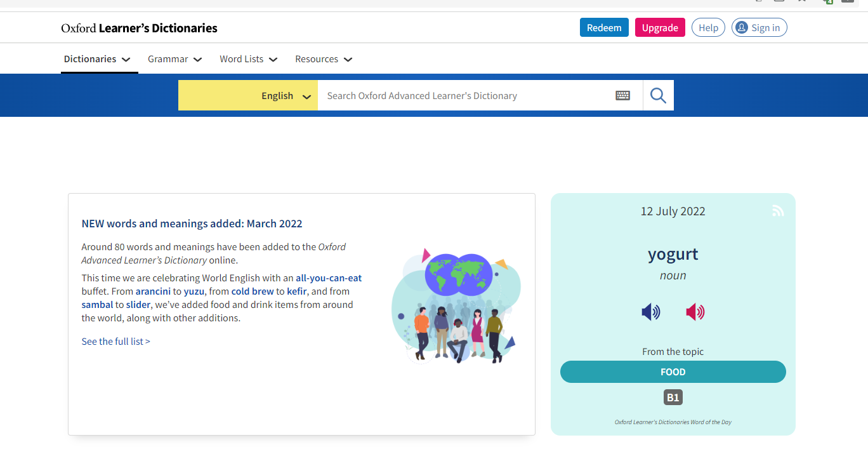Click the cold brew link
868x454 pixels.
pyautogui.click(x=253, y=291)
